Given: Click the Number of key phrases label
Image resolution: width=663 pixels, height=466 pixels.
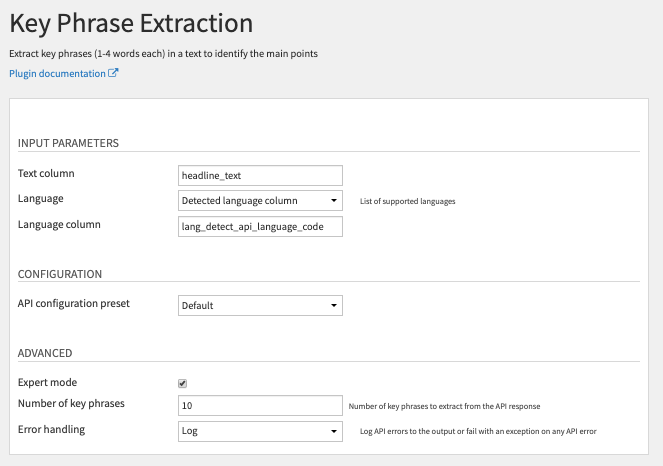Looking at the screenshot, I should (71, 403).
